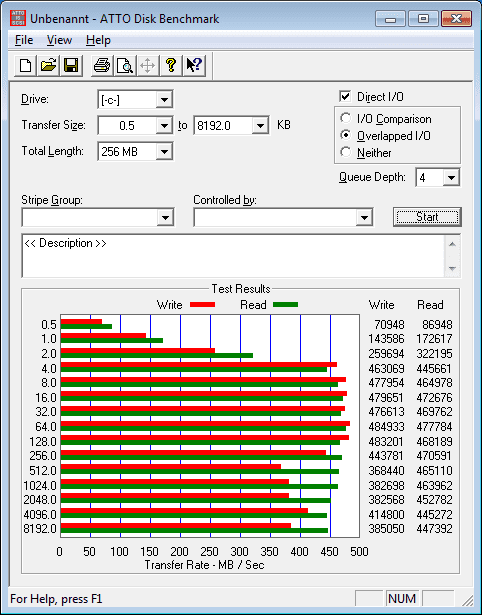Click the Start button
The height and width of the screenshot is (615, 482).
427,217
